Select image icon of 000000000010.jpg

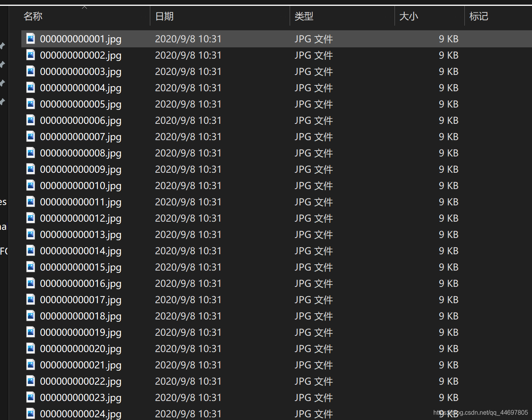point(31,185)
